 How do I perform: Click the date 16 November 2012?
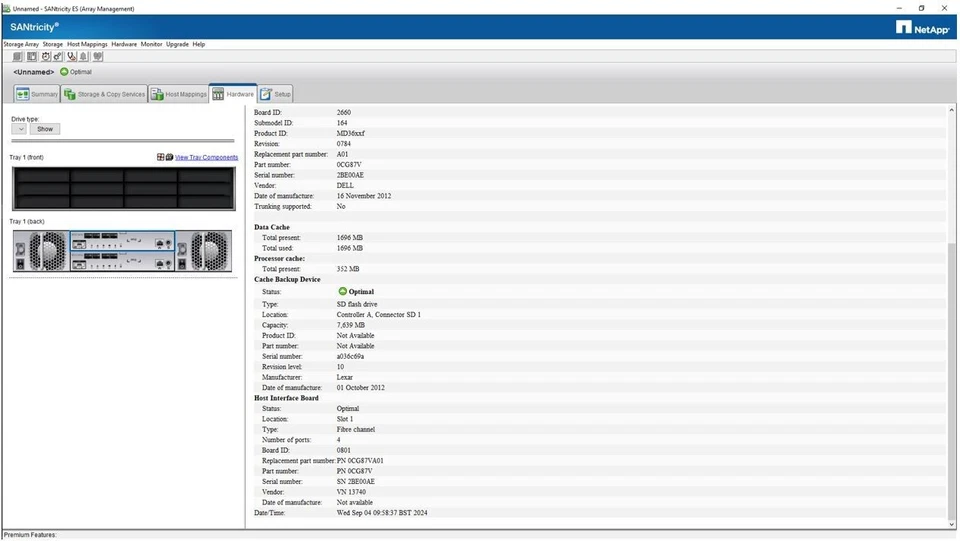coord(364,196)
